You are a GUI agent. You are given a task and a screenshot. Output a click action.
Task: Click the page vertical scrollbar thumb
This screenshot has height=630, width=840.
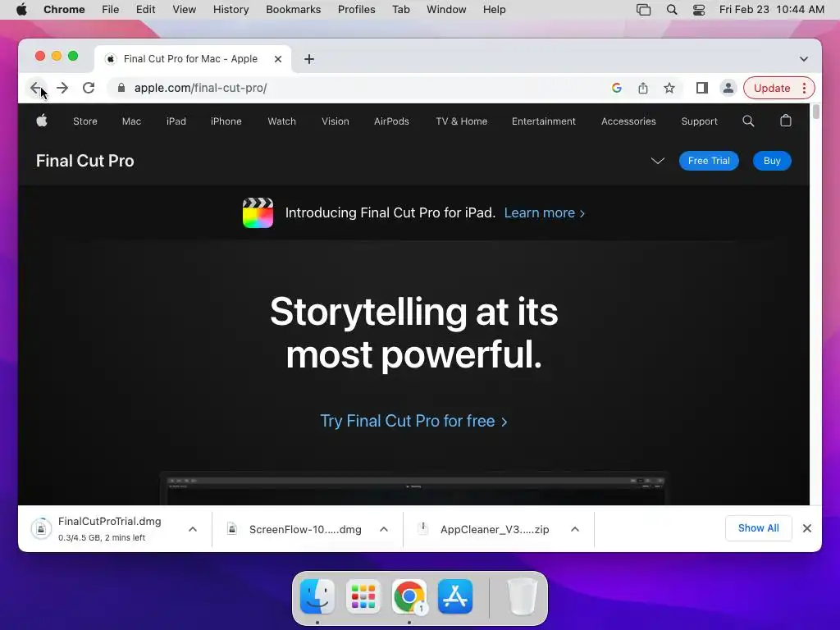pyautogui.click(x=816, y=112)
